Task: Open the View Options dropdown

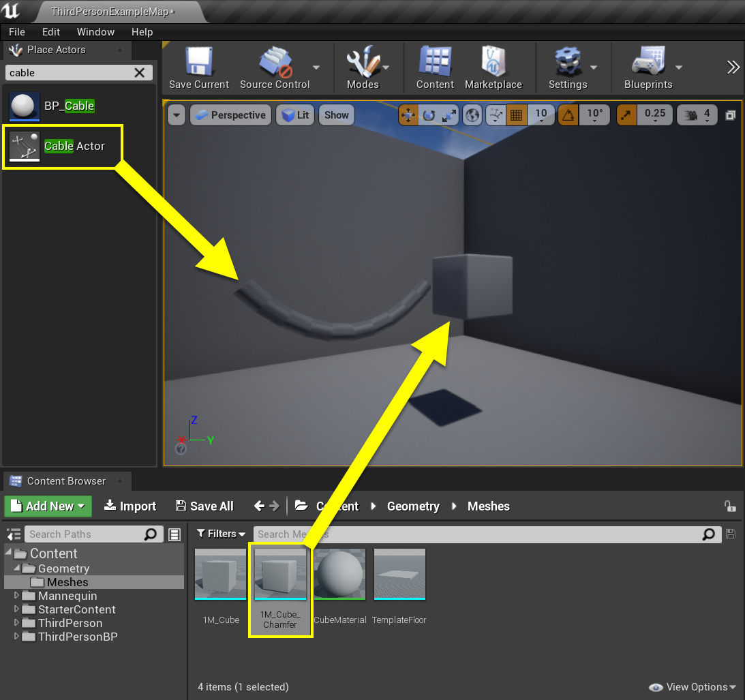Action: 693,687
